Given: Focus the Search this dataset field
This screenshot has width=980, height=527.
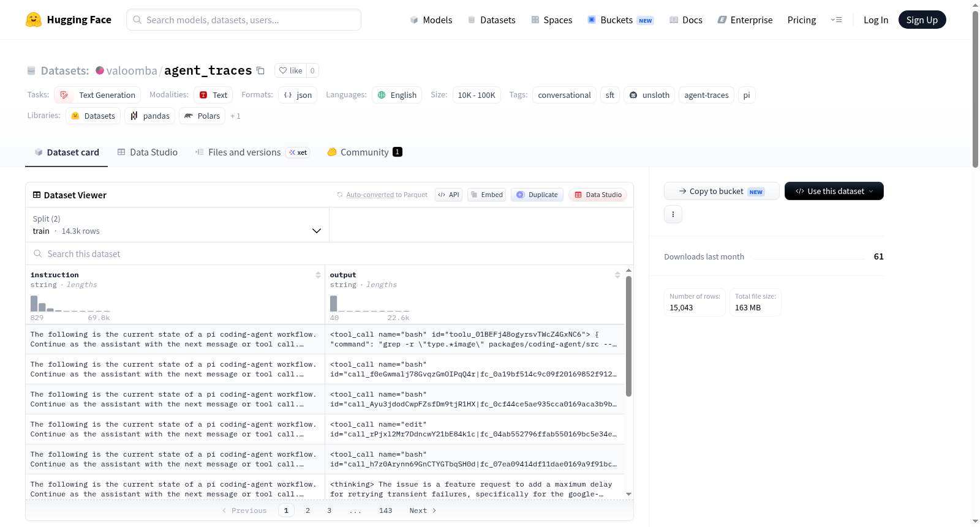Looking at the screenshot, I should point(330,253).
